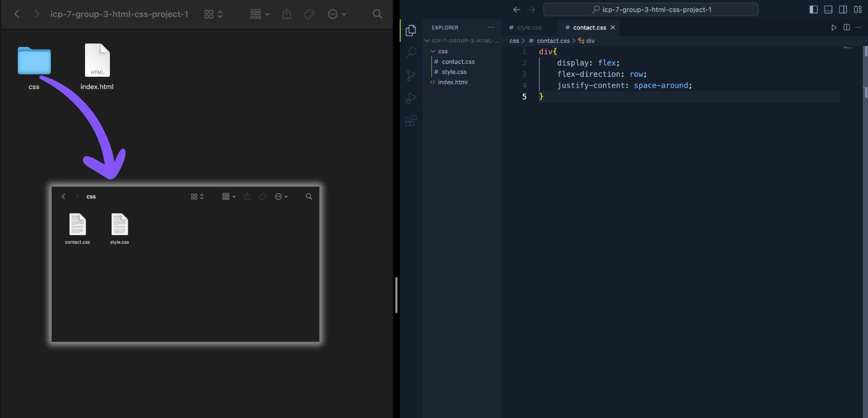This screenshot has height=418, width=868.
Task: Click the Finder window title project name
Action: (x=119, y=14)
